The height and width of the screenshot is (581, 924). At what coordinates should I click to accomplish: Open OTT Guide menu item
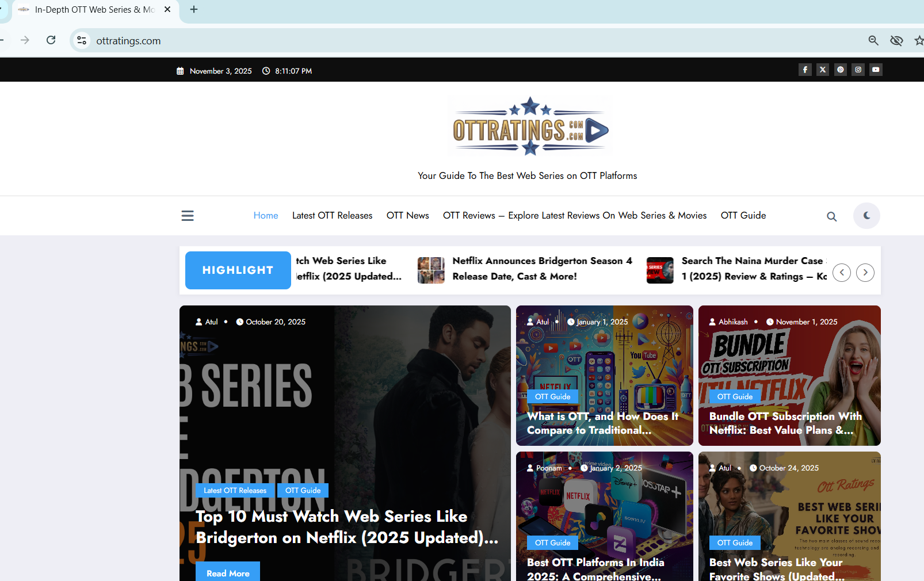(743, 215)
